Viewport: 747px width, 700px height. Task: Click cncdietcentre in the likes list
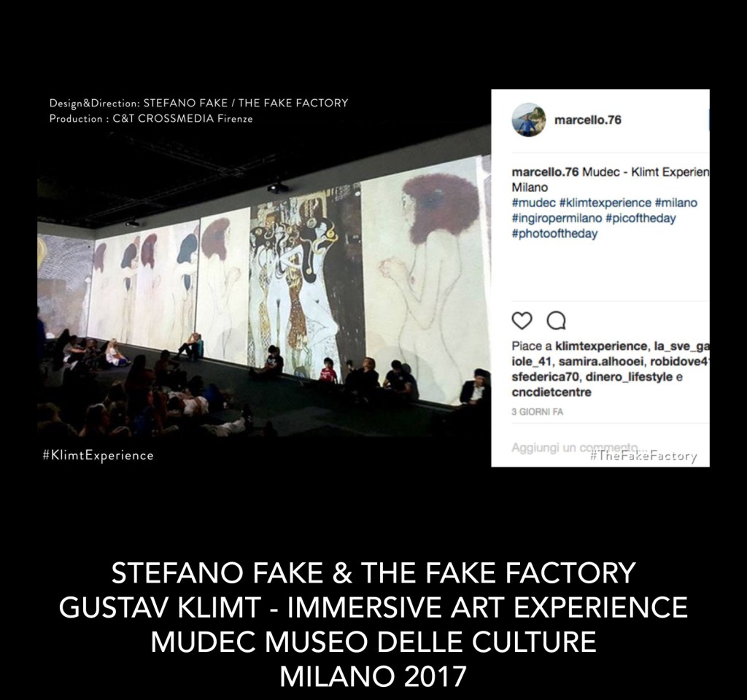click(x=551, y=392)
